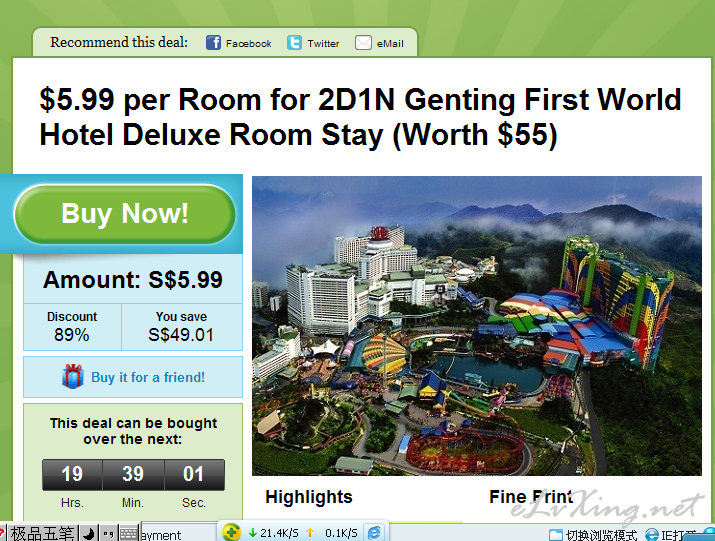Click the deal title heading text

pos(360,117)
